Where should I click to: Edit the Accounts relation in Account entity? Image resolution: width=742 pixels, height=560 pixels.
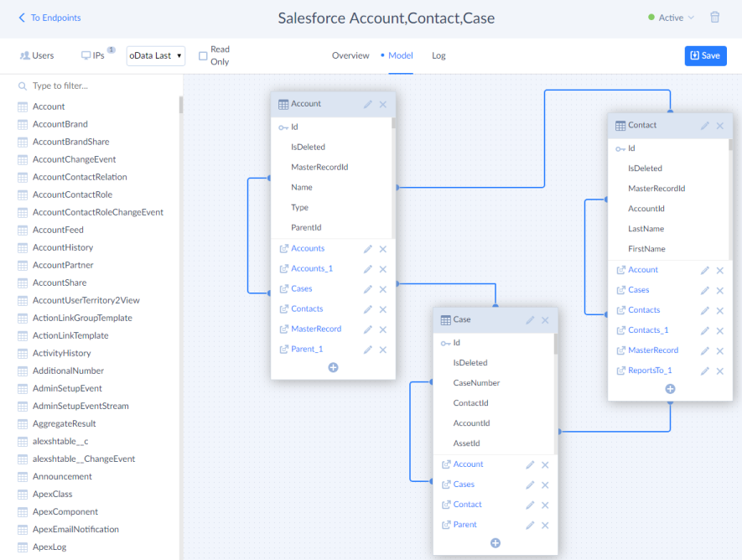[368, 249]
